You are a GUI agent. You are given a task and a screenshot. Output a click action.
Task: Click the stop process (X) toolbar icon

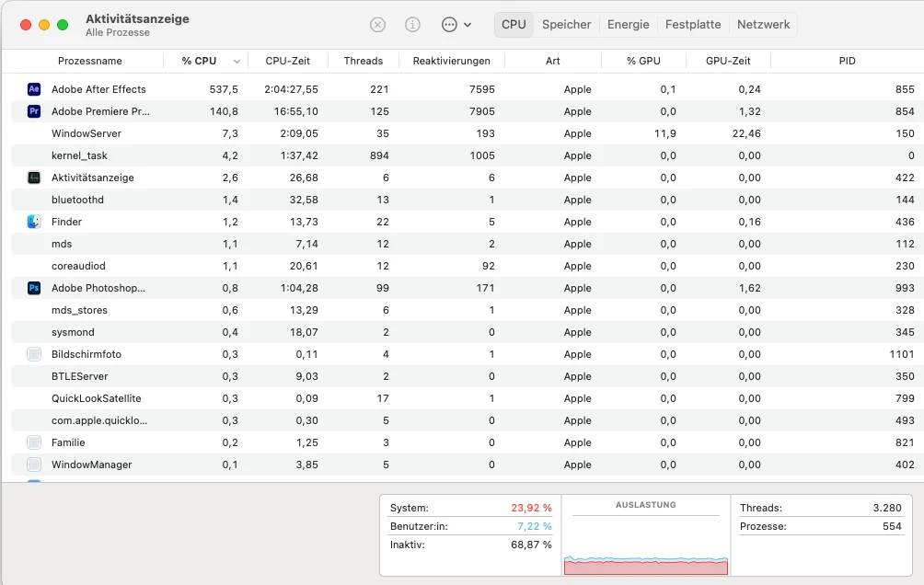pos(377,25)
